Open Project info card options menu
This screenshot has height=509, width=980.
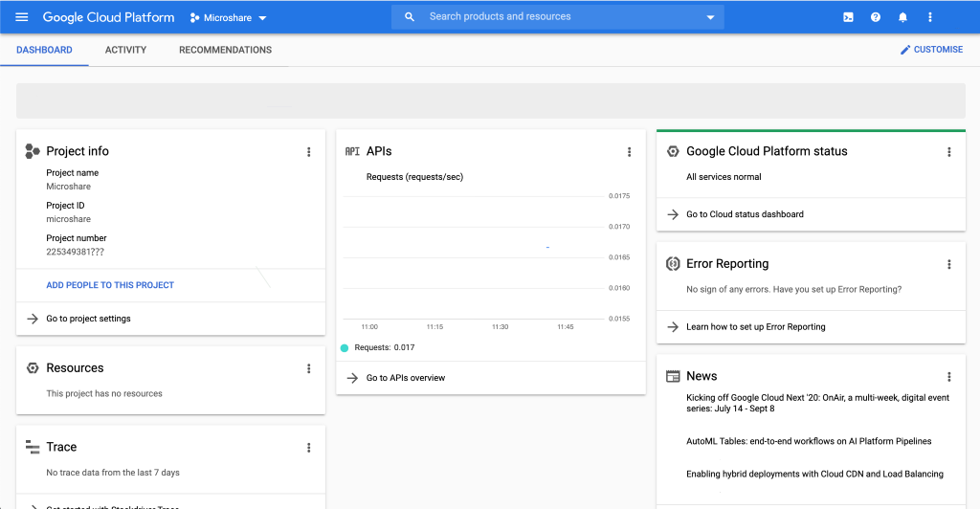[308, 151]
